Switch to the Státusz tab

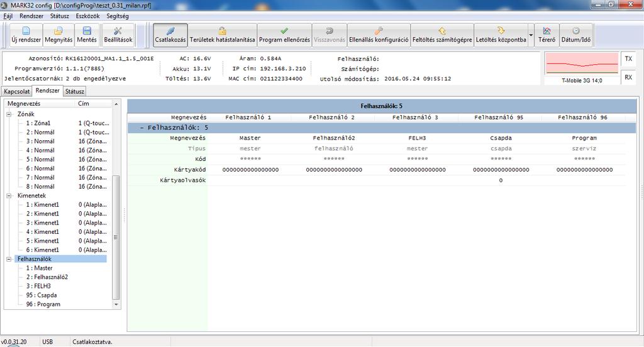tap(75, 91)
